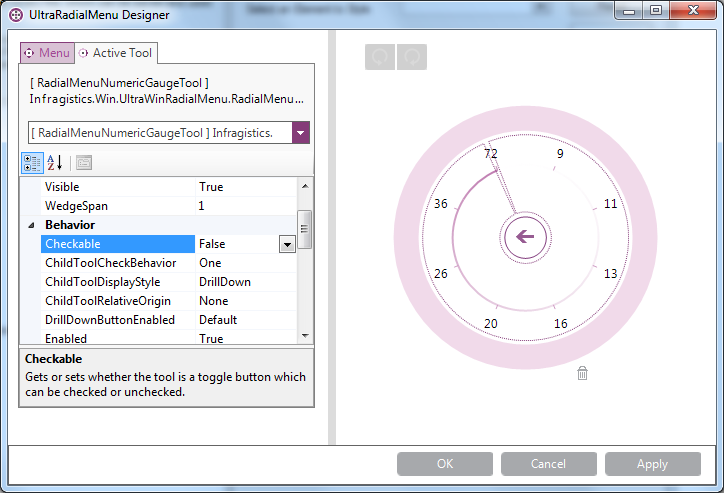Set gauge value to 13
Screen dimensions: 724x493
(x=610, y=273)
